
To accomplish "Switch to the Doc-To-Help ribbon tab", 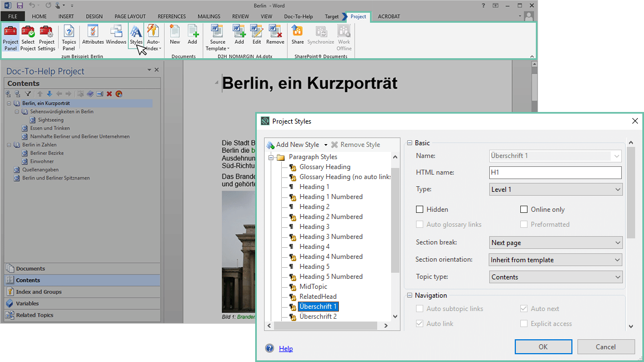I will pyautogui.click(x=298, y=17).
